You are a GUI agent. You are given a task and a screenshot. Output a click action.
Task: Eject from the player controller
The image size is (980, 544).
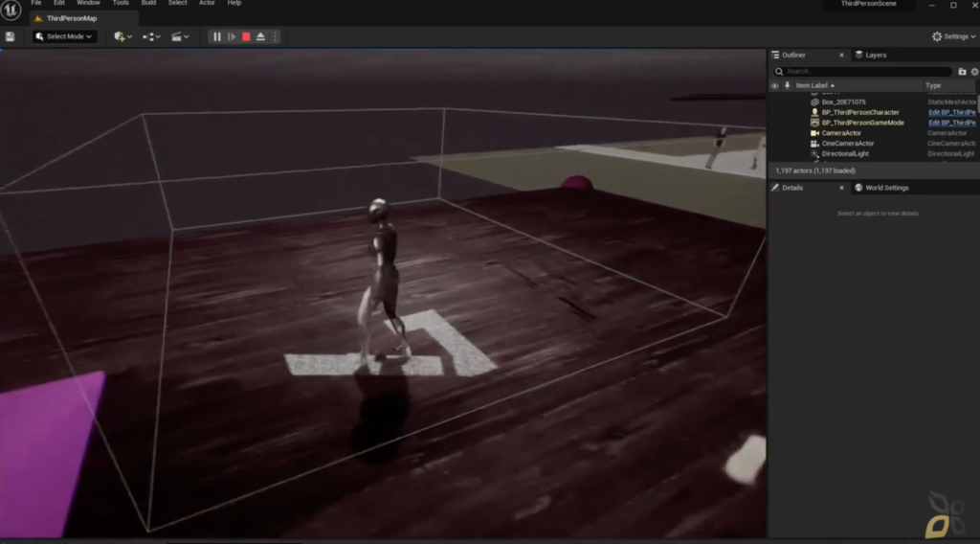[x=260, y=37]
